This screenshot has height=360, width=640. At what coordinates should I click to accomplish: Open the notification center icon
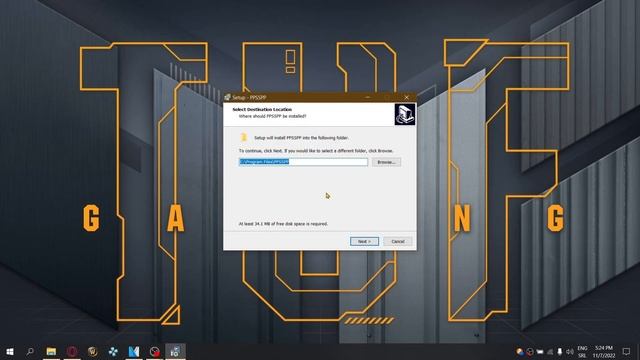[627, 351]
